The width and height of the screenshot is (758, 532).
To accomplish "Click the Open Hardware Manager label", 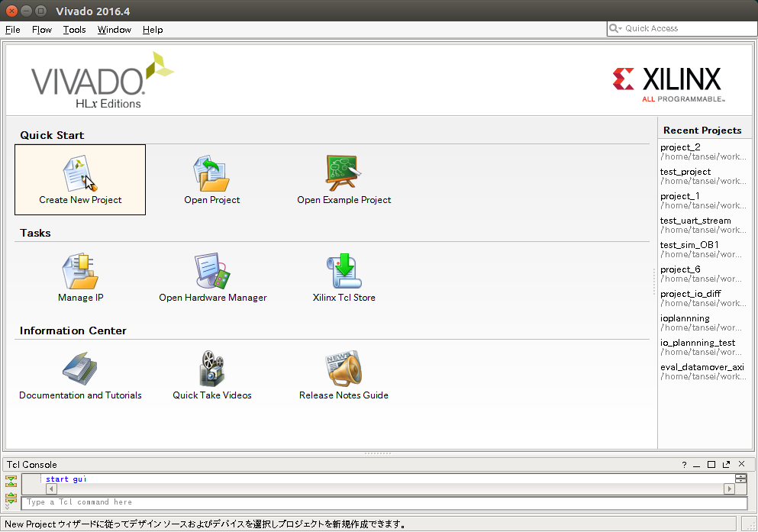I will (x=213, y=298).
